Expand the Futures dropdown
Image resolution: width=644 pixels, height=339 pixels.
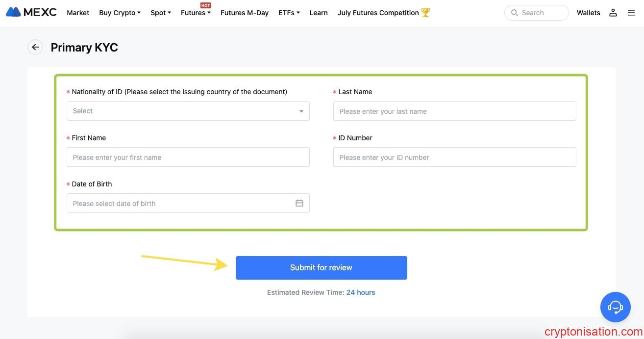[195, 13]
